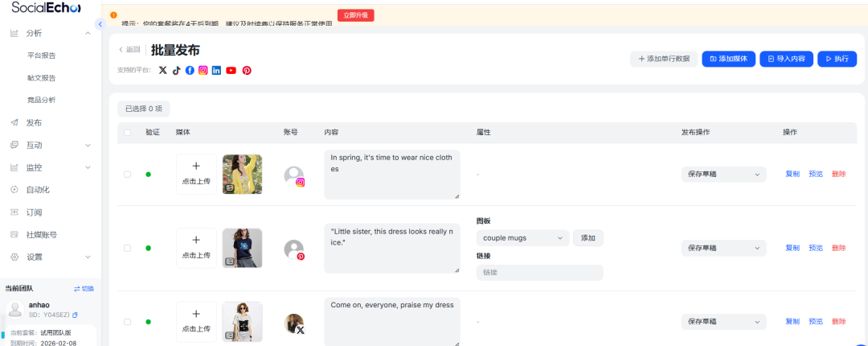Click the Facebook platform icon

190,71
